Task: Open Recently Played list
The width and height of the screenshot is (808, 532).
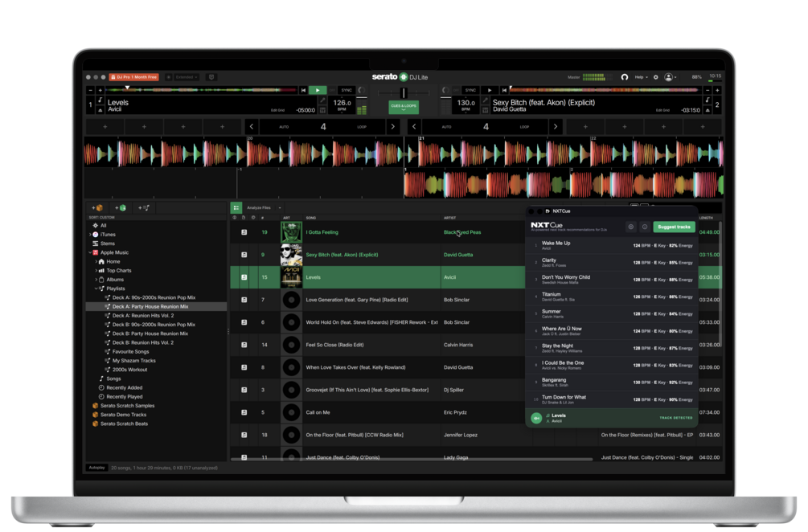Action: point(124,397)
